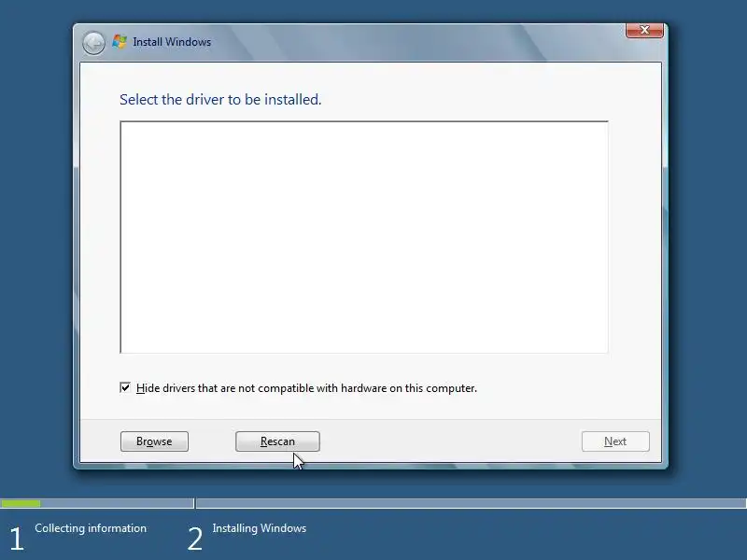747x560 pixels.
Task: Click the green setup progress bar
Action: click(21, 503)
